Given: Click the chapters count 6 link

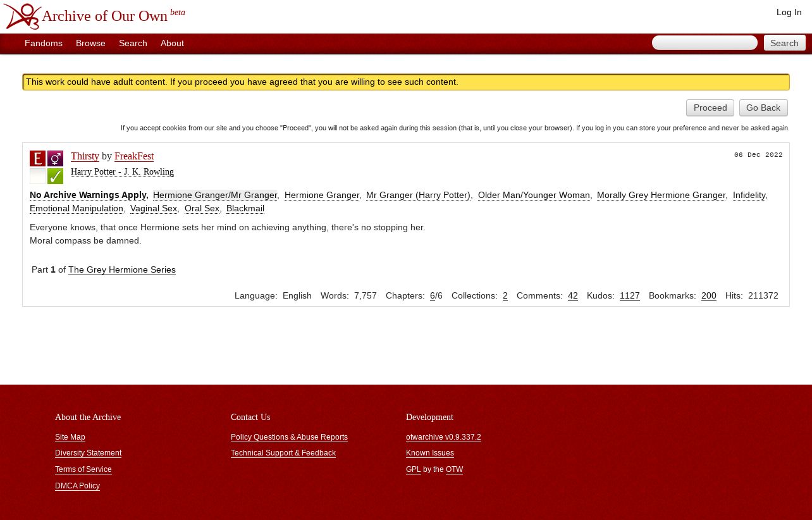Looking at the screenshot, I should point(433,295).
